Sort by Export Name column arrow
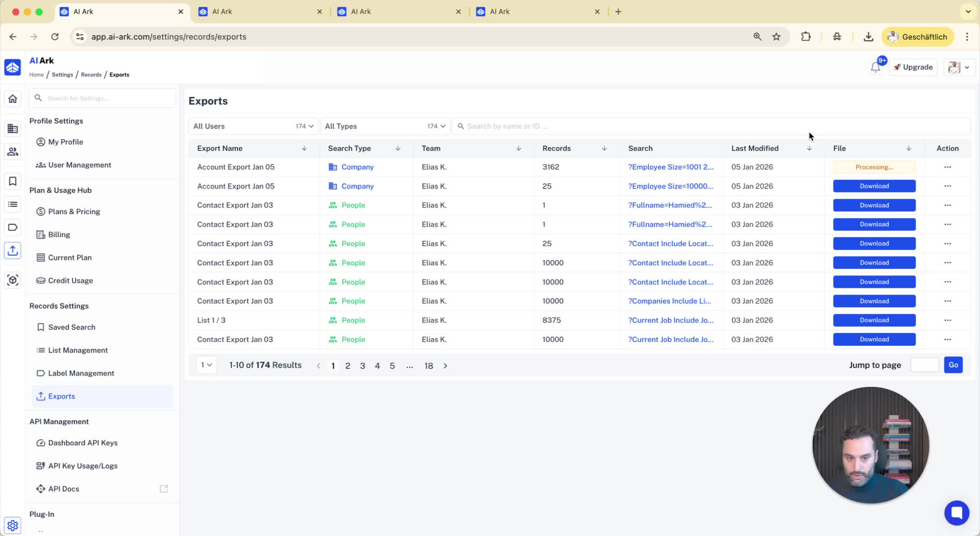980x536 pixels. pyautogui.click(x=304, y=148)
